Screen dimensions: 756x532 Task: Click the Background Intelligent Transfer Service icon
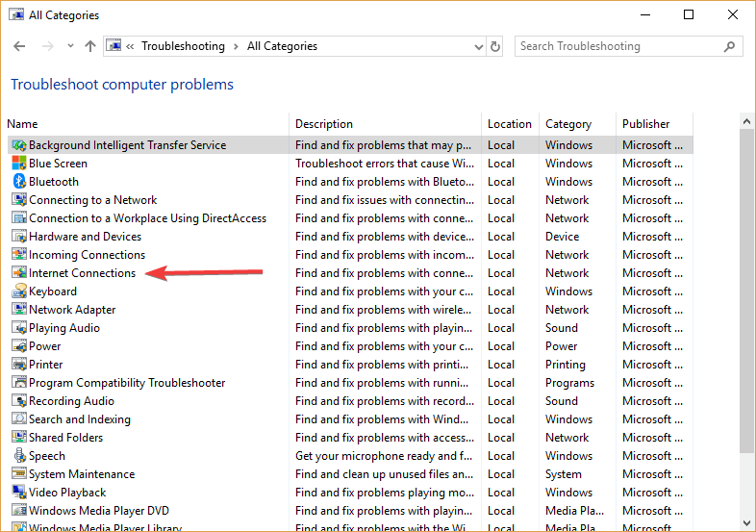(x=19, y=145)
